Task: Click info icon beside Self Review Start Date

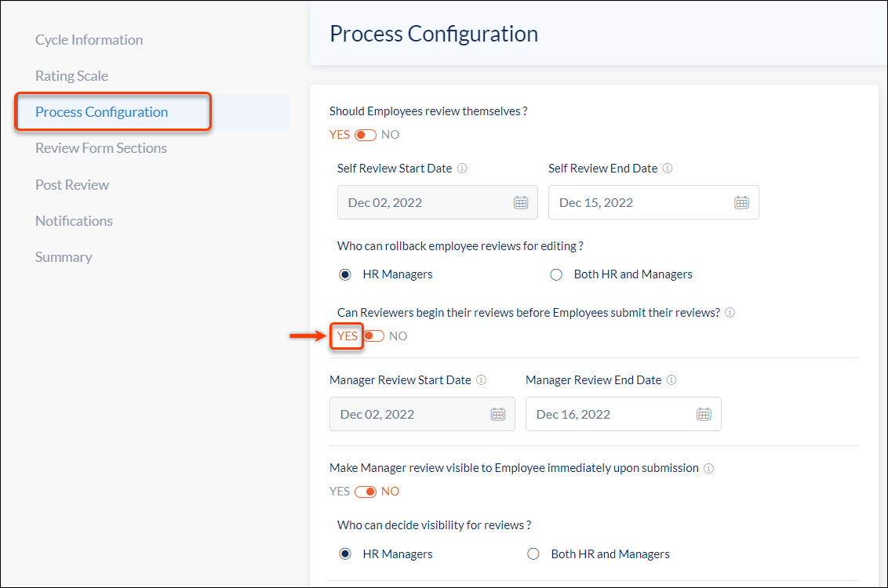Action: 462,168
